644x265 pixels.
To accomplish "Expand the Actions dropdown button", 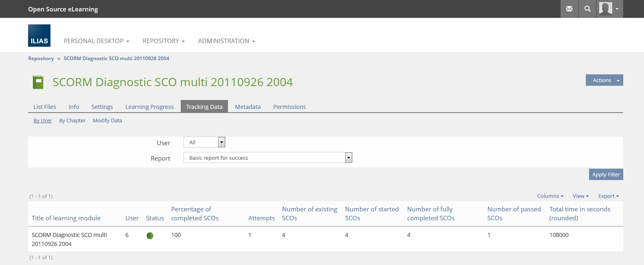I will tap(604, 80).
